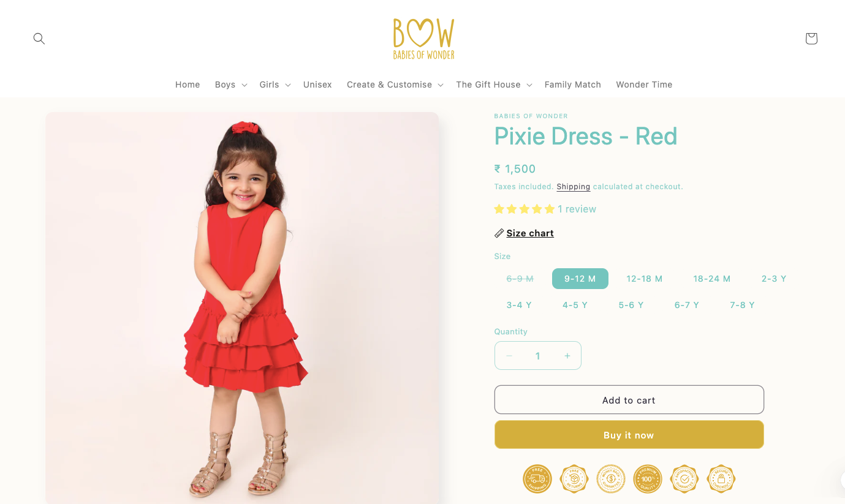This screenshot has height=504, width=845.
Task: Open the shopping cart icon
Action: coord(811,39)
